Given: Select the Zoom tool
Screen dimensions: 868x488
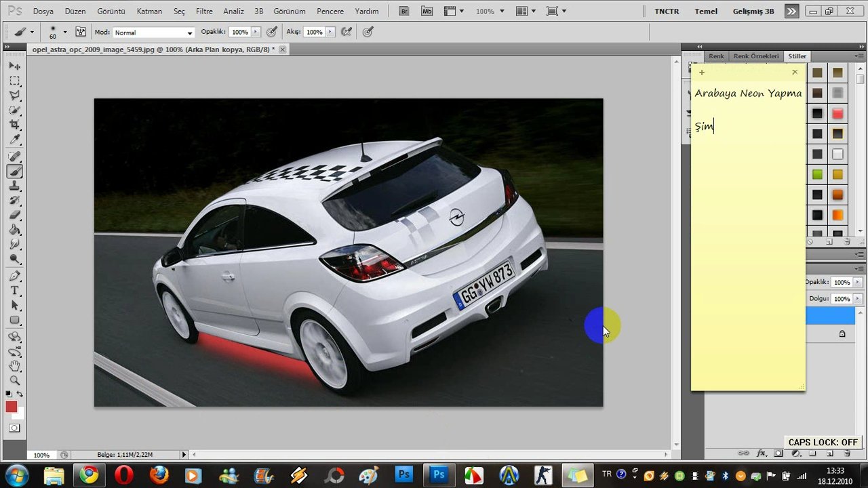Looking at the screenshot, I should pos(14,381).
